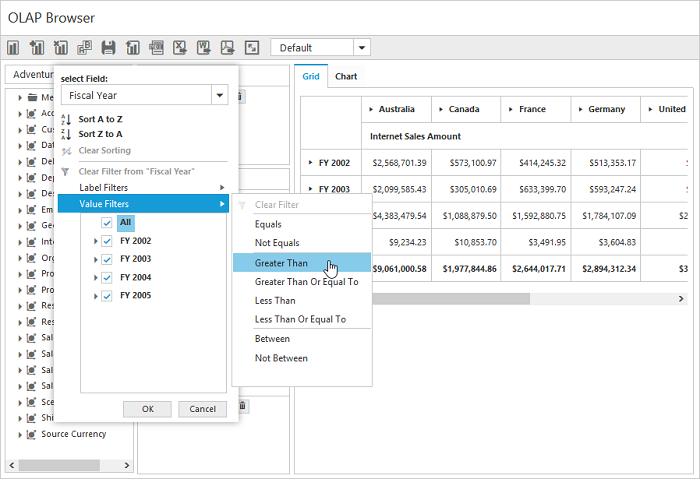Click the first report toolbar icon
The image size is (700, 479).
14,48
